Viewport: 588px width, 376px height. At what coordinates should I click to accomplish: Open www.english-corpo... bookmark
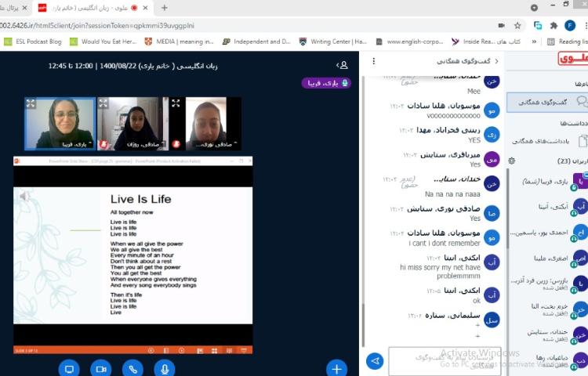(x=409, y=42)
